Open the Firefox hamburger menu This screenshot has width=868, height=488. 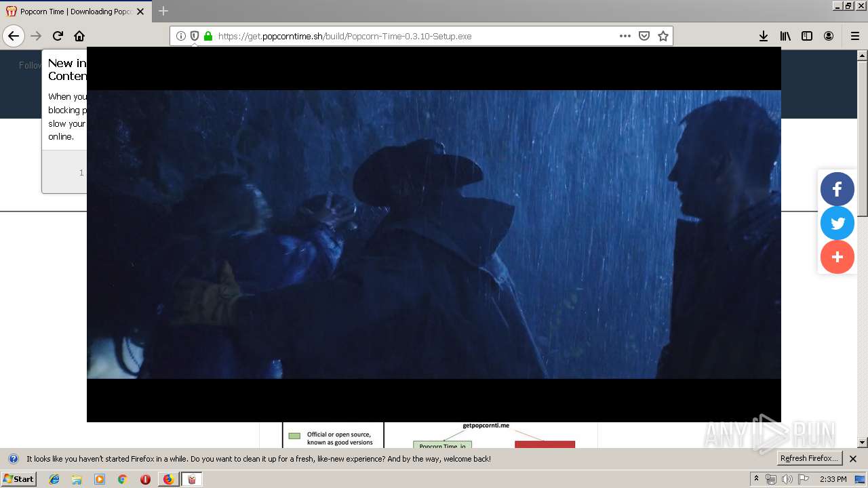click(854, 36)
